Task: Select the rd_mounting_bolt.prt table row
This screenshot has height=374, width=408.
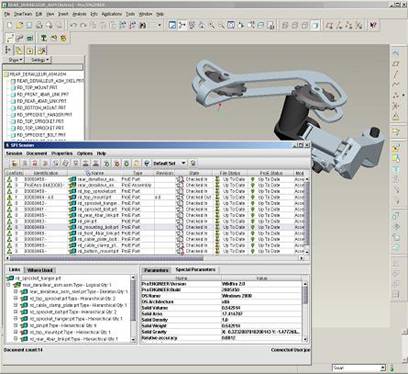Action: (x=156, y=227)
